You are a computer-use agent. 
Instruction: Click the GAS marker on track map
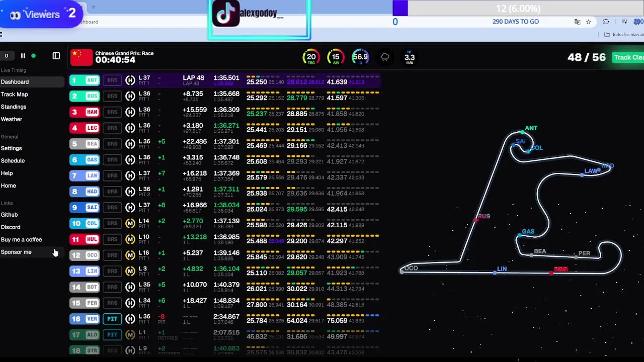(x=520, y=235)
